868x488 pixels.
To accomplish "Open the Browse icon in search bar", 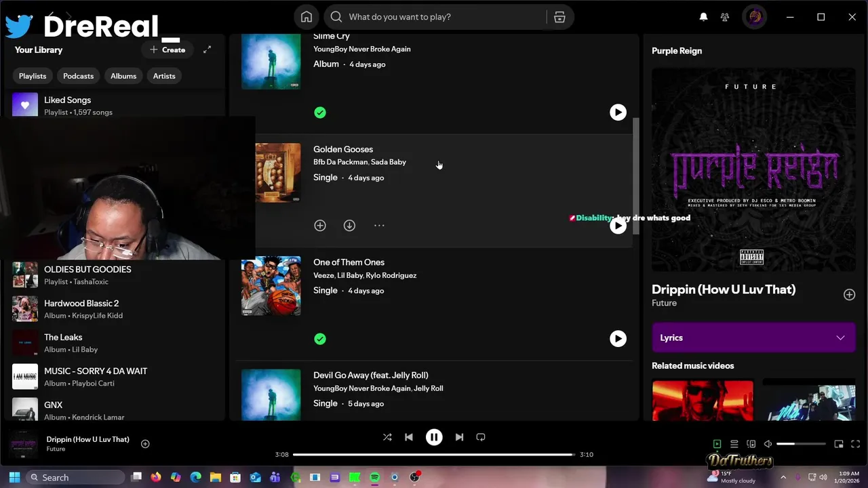I will click(x=559, y=17).
